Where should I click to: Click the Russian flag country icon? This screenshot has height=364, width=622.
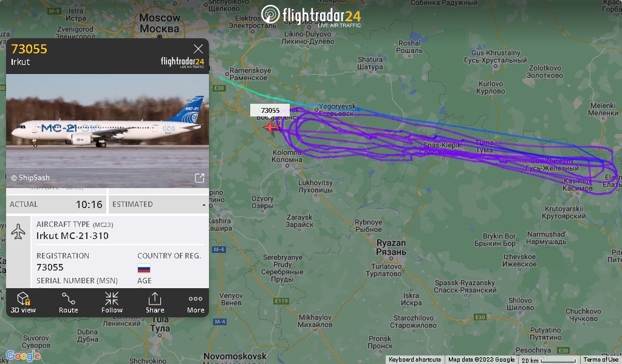[143, 269]
